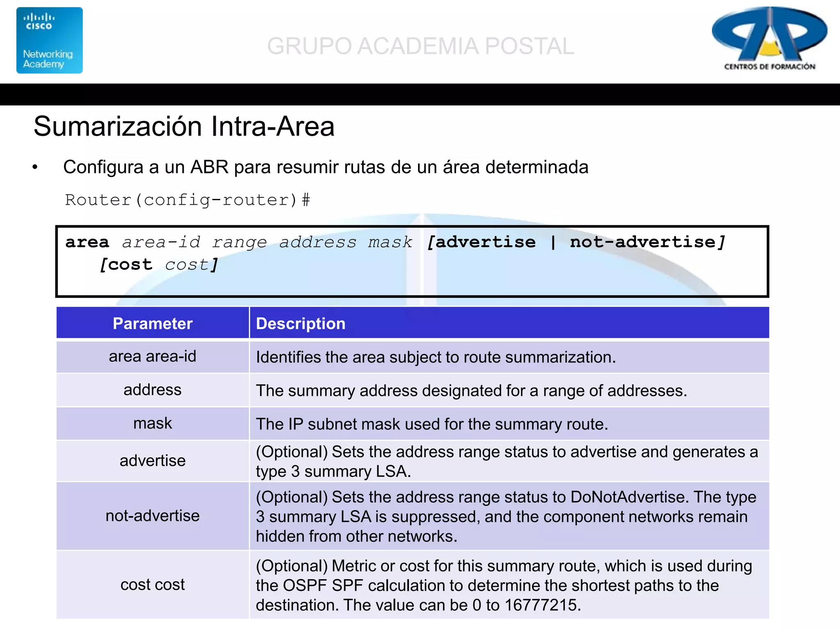Click description 'Identifies the area subject to route summarization'

[509, 357]
